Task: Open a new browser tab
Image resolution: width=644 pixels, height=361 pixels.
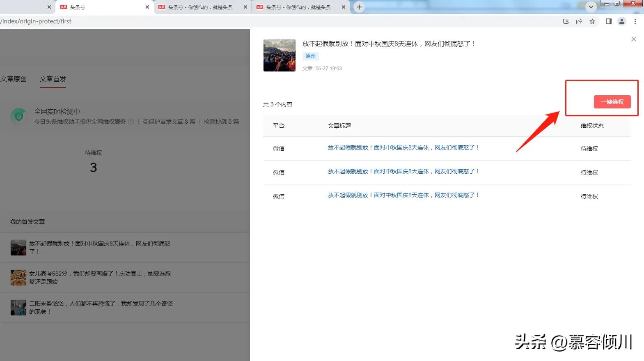Action: [359, 7]
